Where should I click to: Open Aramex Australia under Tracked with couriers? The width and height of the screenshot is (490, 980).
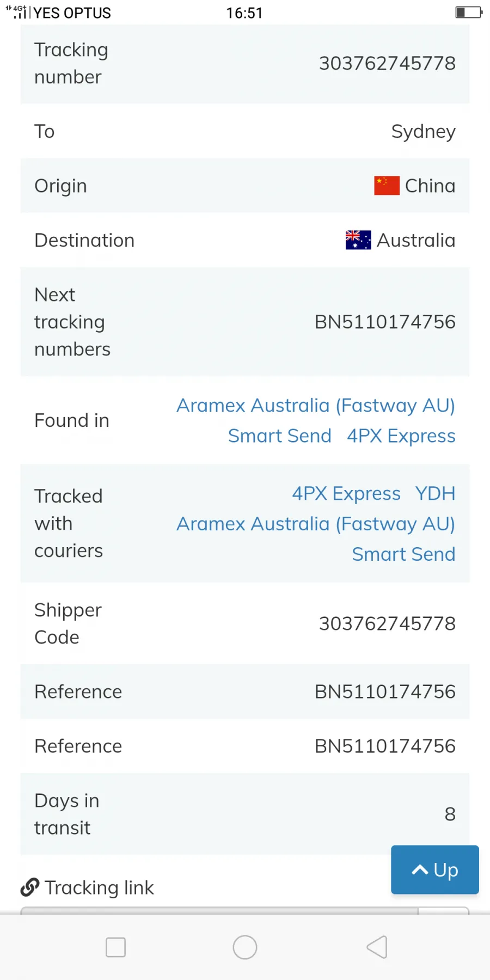tap(316, 524)
